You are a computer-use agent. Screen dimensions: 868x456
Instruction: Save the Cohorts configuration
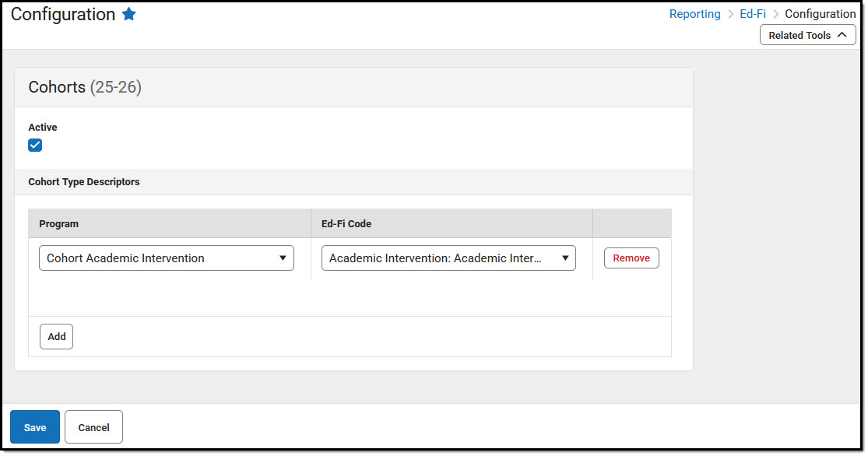coord(35,427)
